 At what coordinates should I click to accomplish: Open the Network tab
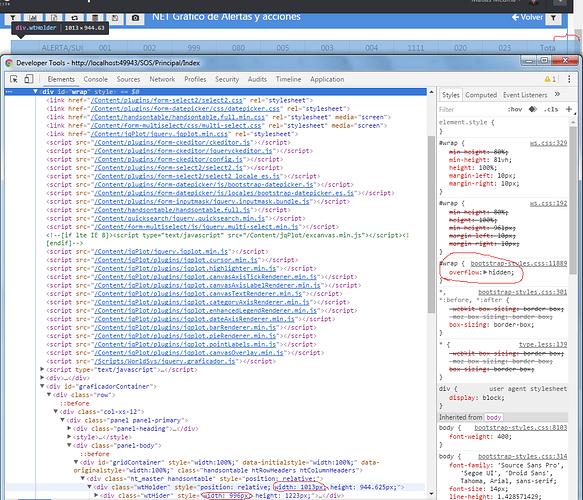pos(162,79)
